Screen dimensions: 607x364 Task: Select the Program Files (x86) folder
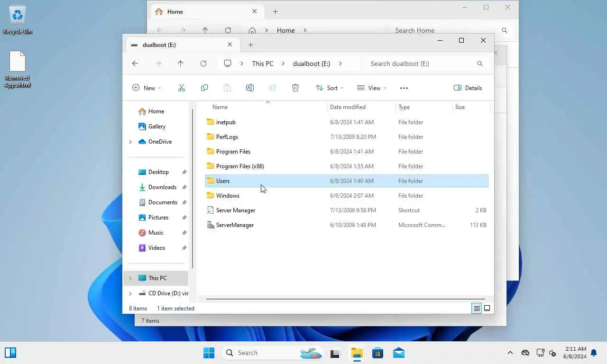point(347,166)
